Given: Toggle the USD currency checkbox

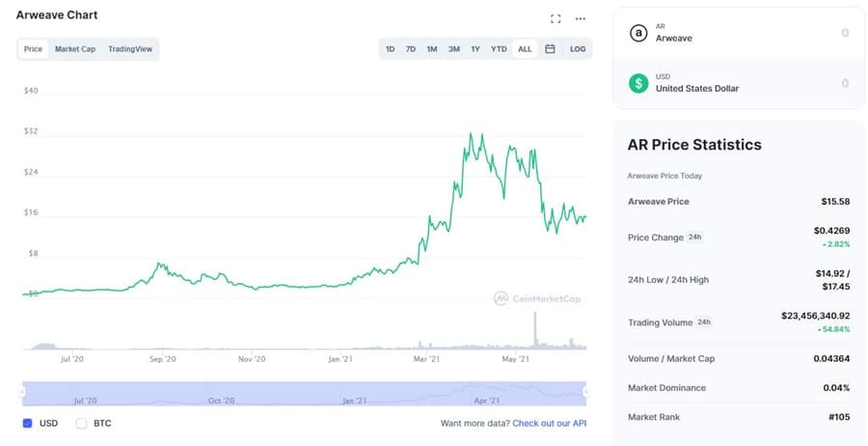Looking at the screenshot, I should [x=27, y=423].
